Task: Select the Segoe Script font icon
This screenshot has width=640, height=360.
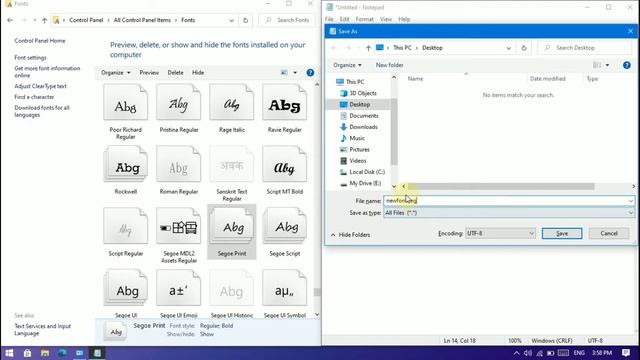Action: (284, 226)
